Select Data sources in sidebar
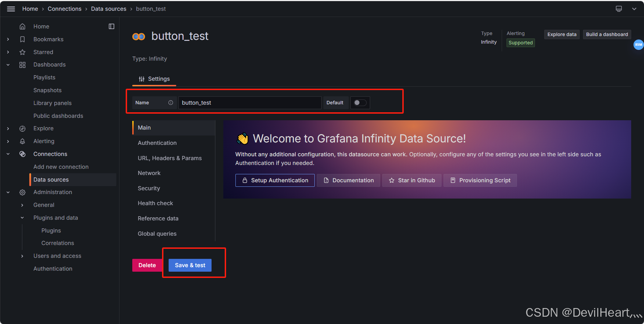The image size is (644, 324). click(x=73, y=179)
